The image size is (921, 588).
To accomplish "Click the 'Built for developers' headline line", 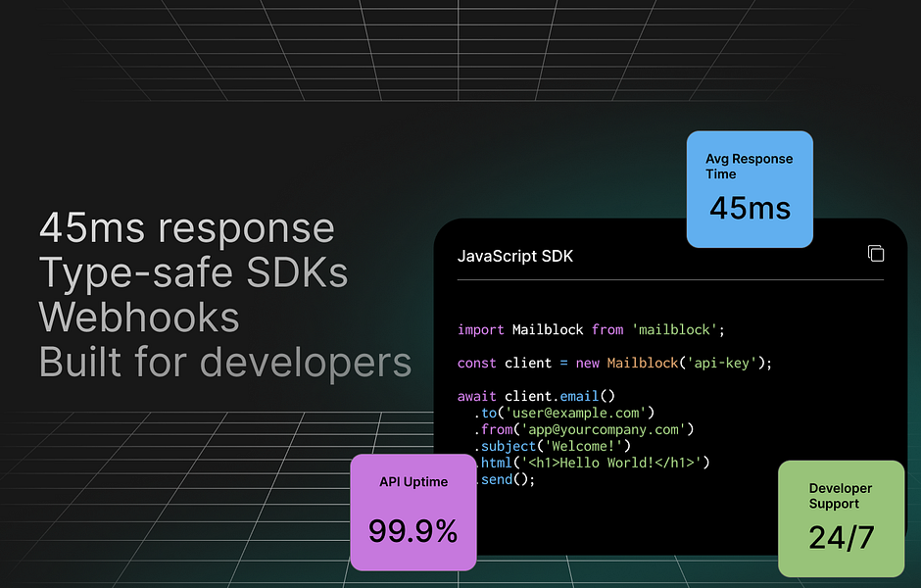I will coord(225,363).
